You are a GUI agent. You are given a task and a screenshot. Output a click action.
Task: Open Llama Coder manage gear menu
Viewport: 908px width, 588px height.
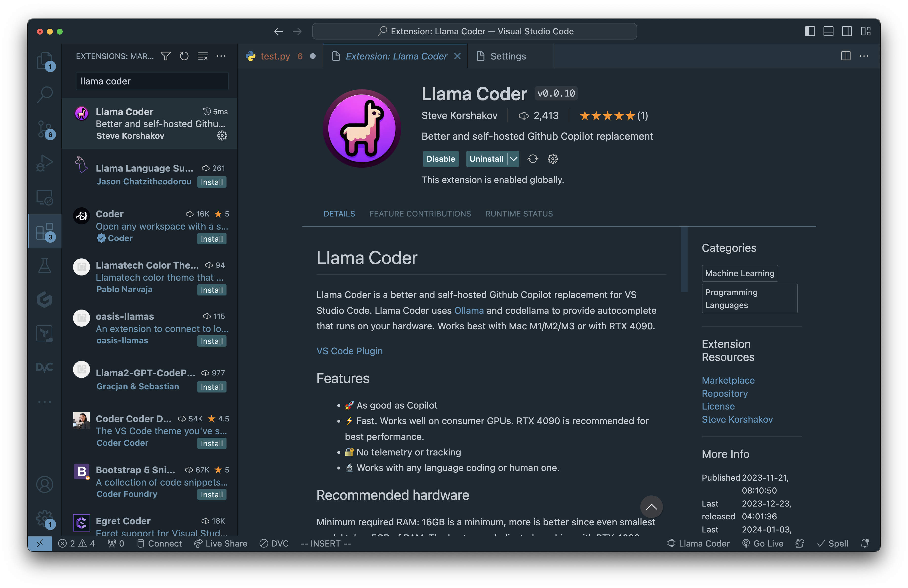552,159
